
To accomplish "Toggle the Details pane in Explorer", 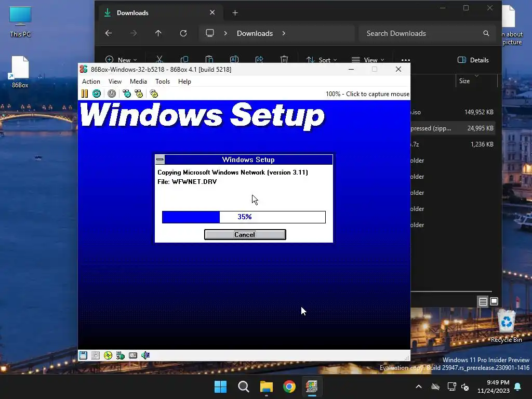I will 473,60.
